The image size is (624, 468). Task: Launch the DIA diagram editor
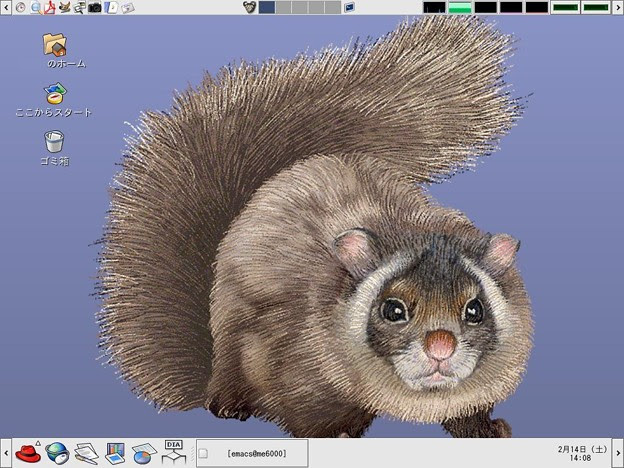pos(174,452)
